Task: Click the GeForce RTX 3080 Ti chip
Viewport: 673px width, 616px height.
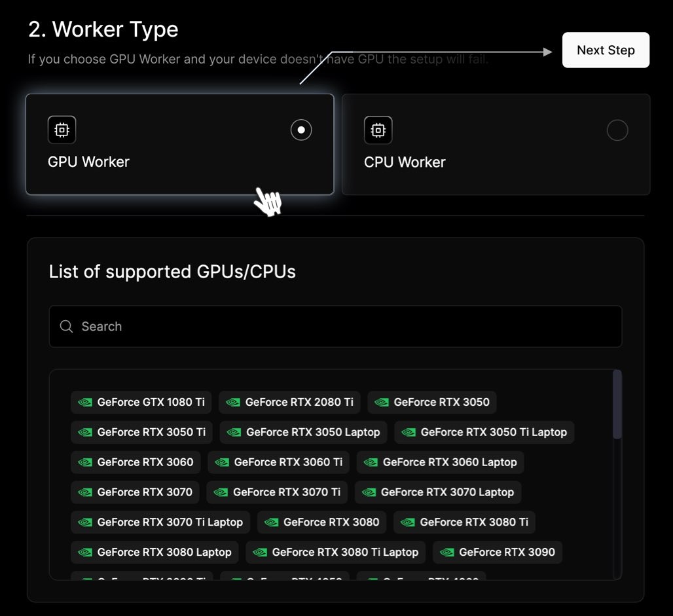Action: (464, 522)
